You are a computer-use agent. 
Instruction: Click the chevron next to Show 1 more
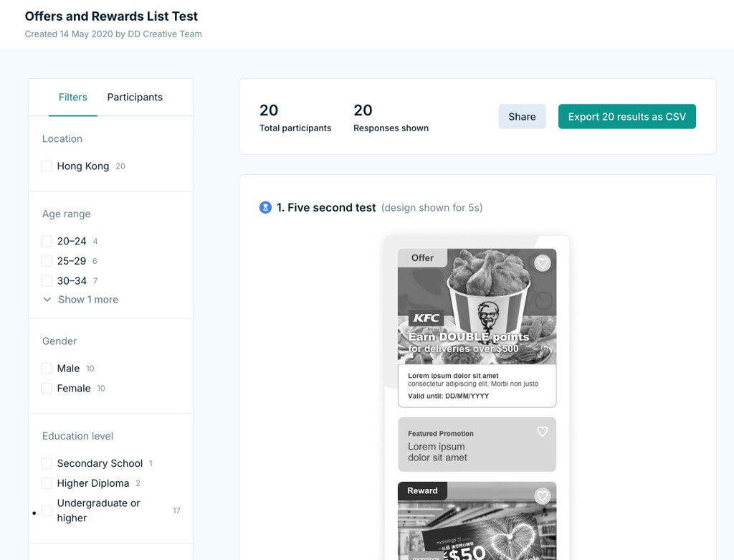click(x=47, y=299)
